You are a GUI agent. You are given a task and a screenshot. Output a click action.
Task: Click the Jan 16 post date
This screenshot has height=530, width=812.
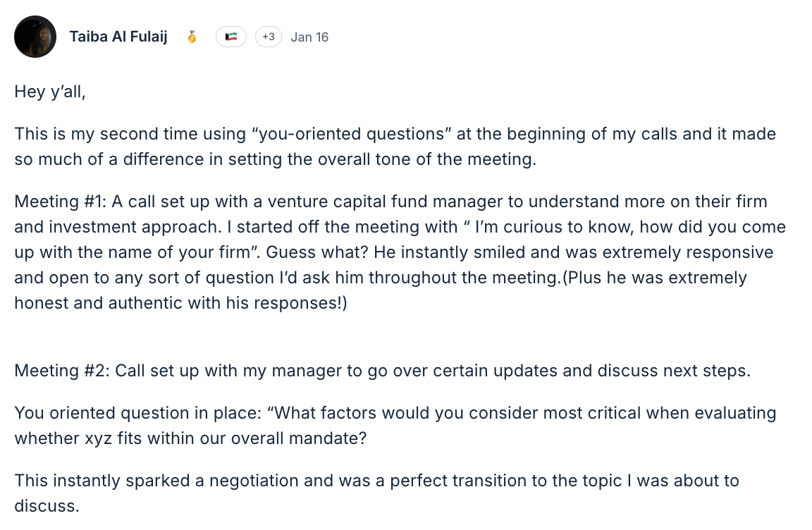309,37
